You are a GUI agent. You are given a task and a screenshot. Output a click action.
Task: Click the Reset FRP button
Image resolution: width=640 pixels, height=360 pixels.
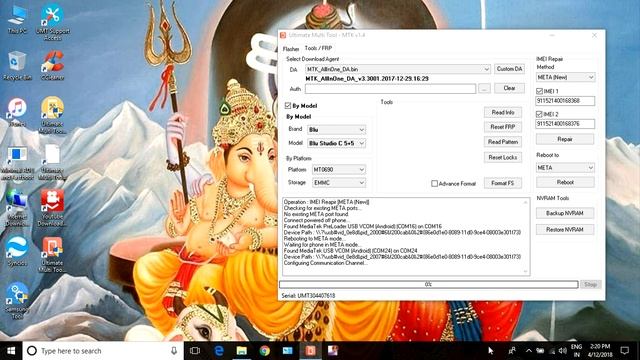click(503, 127)
